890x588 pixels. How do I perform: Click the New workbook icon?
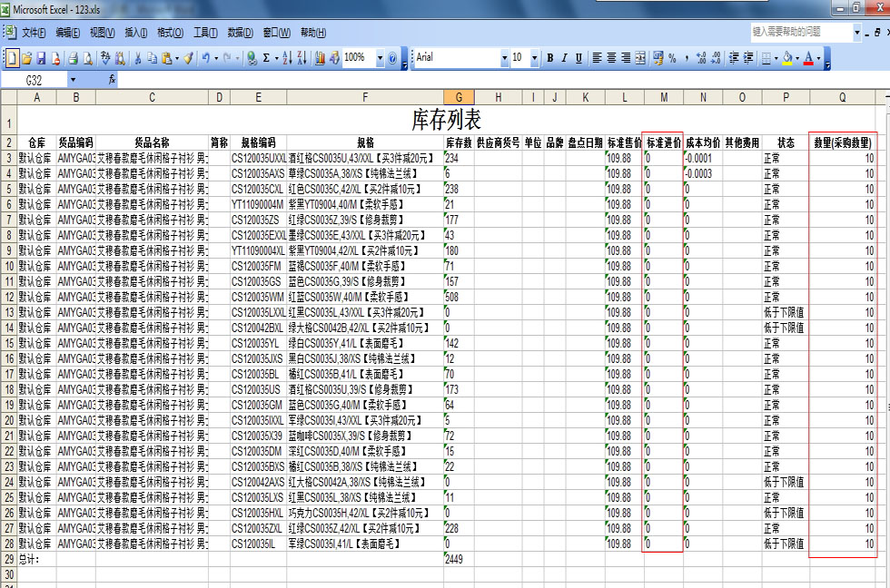pyautogui.click(x=12, y=58)
